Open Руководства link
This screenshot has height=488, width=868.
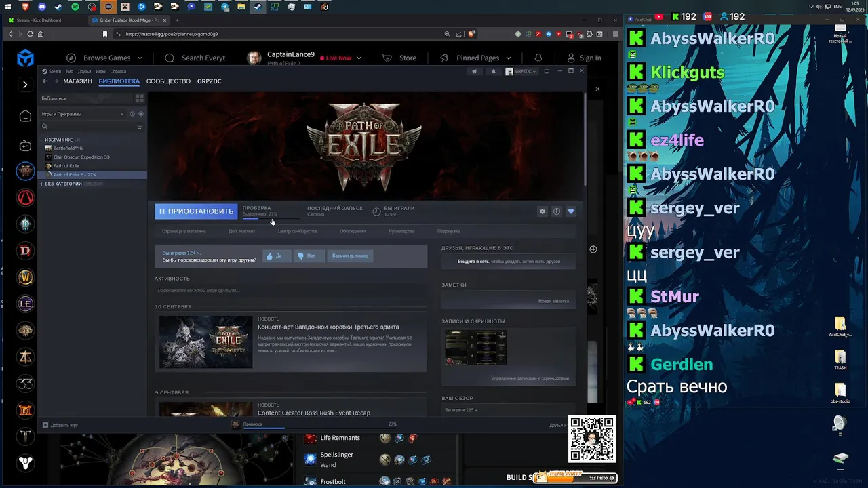coord(401,231)
